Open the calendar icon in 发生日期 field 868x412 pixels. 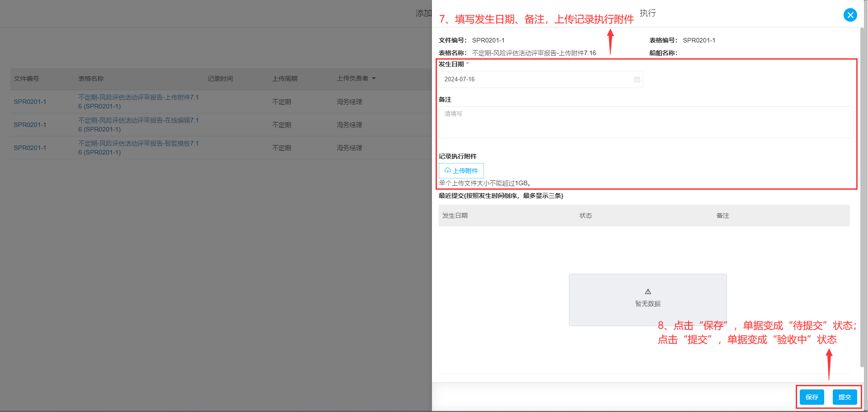(x=637, y=80)
